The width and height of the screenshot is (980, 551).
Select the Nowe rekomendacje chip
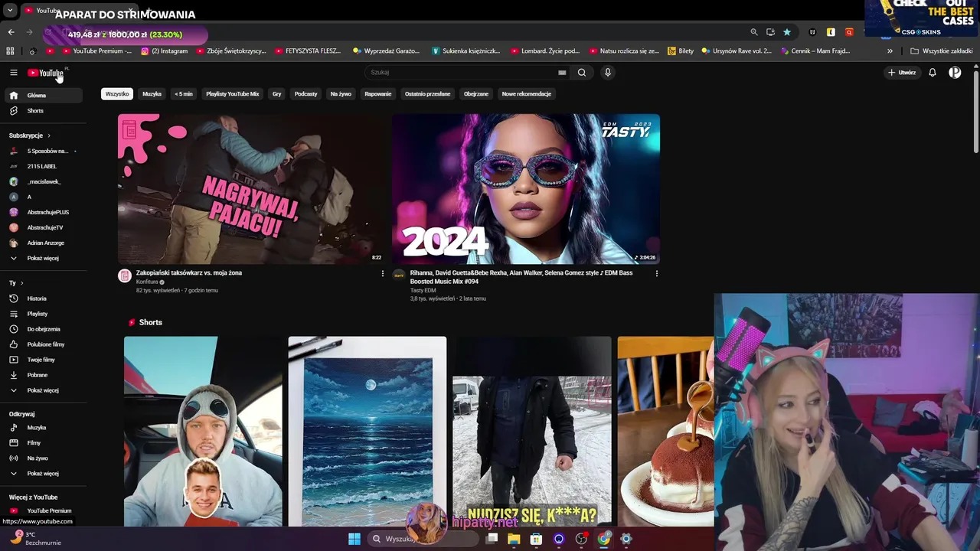coord(527,94)
